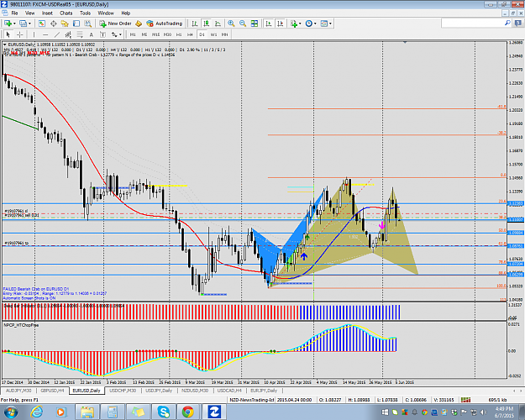The image size is (525, 420).
Task: Open the chart Templates icon
Action: pyautogui.click(x=324, y=24)
